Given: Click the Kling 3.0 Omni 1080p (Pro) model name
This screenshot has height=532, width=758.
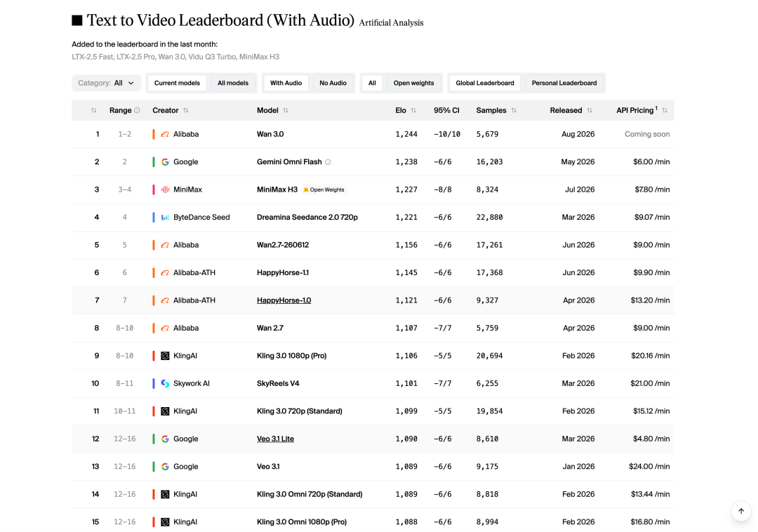Looking at the screenshot, I should (302, 522).
